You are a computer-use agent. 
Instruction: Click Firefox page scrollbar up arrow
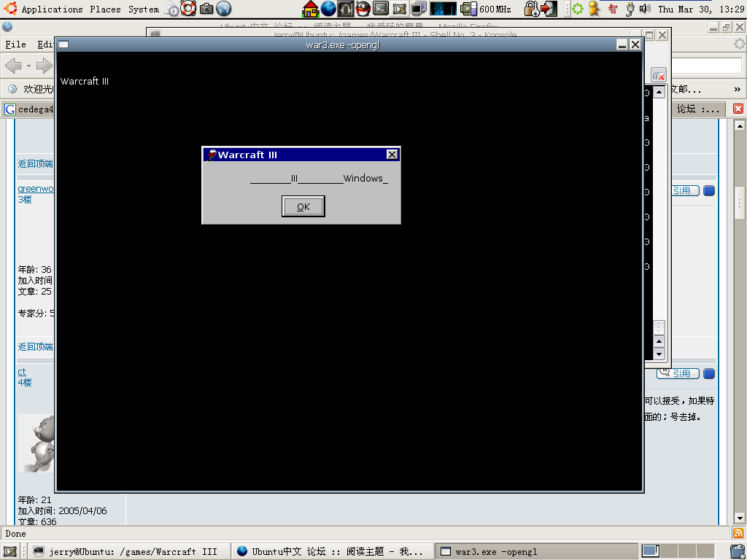740,125
